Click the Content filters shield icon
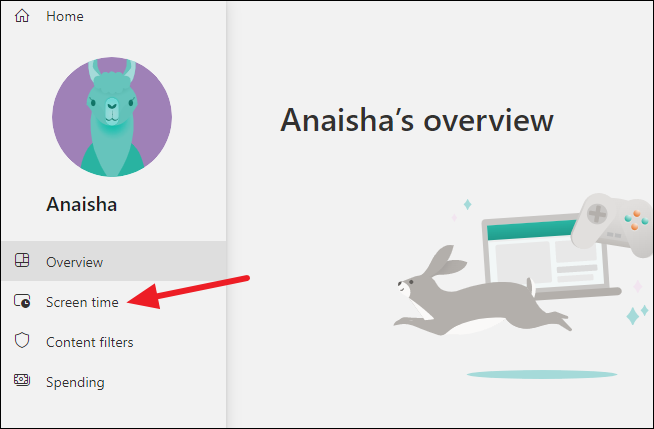The height and width of the screenshot is (429, 654). pos(22,340)
